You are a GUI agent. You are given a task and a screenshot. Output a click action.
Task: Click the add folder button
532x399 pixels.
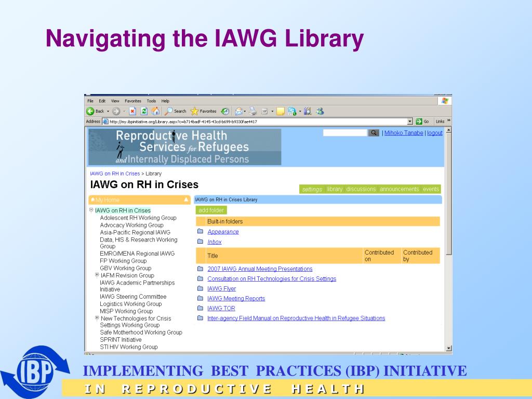click(x=211, y=210)
